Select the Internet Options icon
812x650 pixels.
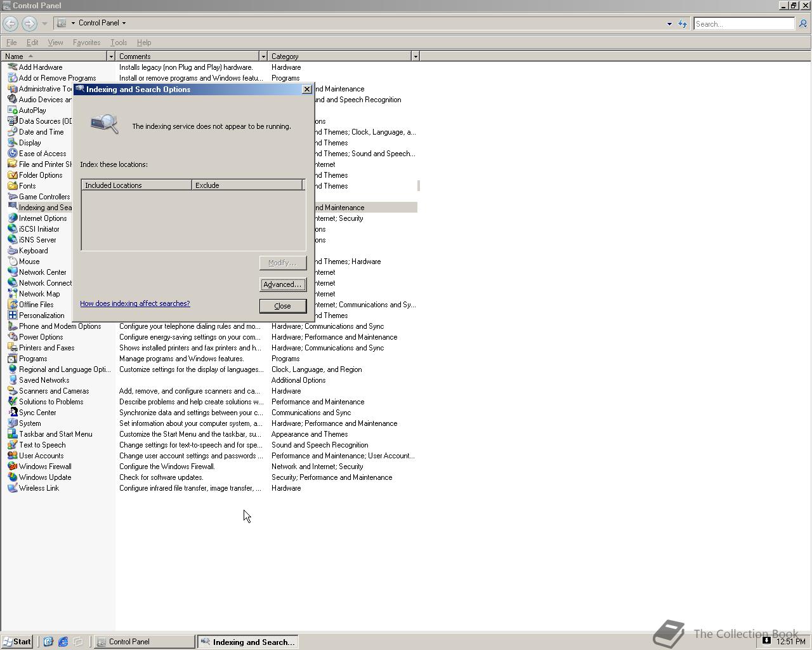tap(13, 218)
